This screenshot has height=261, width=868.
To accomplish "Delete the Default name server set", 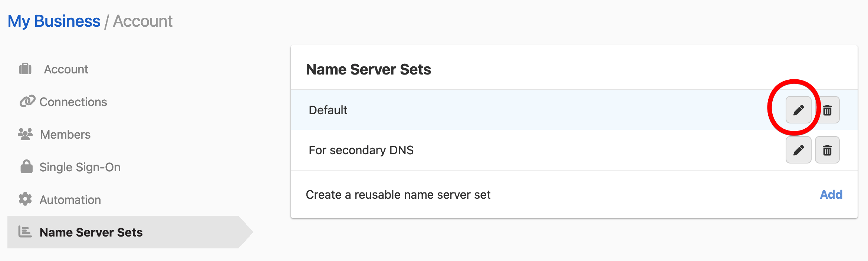I will 827,110.
